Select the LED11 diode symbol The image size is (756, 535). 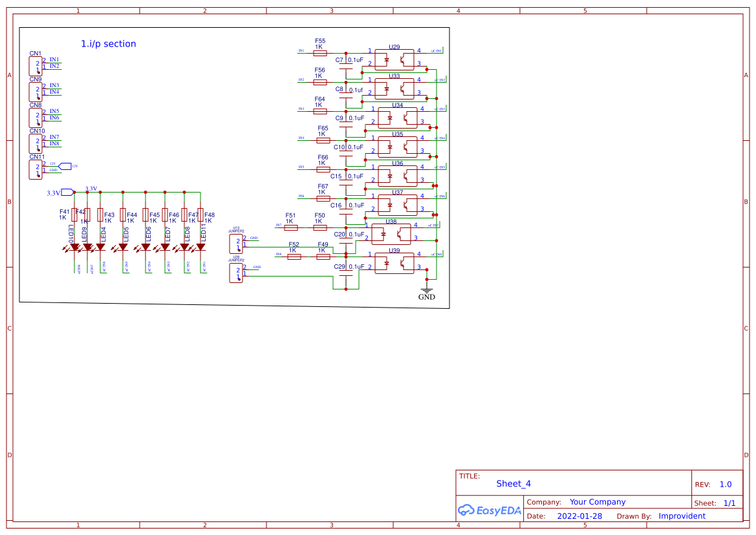tap(200, 247)
